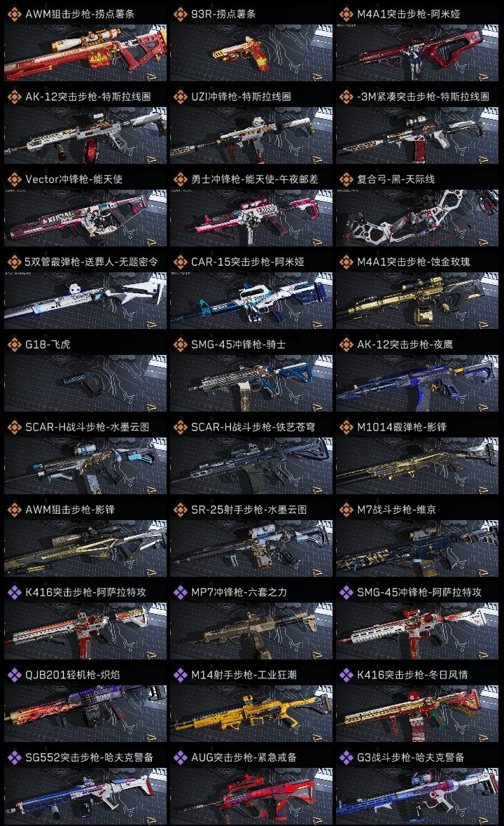504x826 pixels.
Task: Click the orange rarity icon beside 93R-捞点薯条
Action: tap(180, 14)
